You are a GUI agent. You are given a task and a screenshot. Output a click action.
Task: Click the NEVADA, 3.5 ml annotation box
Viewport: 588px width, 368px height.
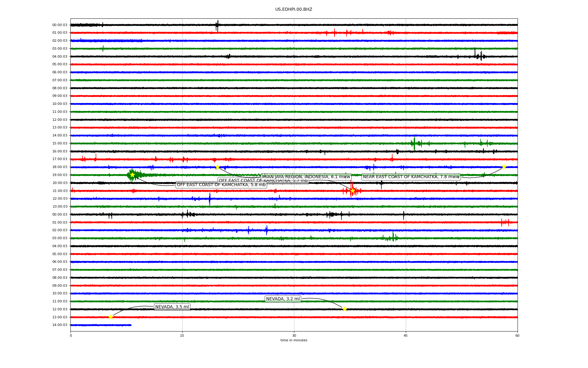click(172, 307)
